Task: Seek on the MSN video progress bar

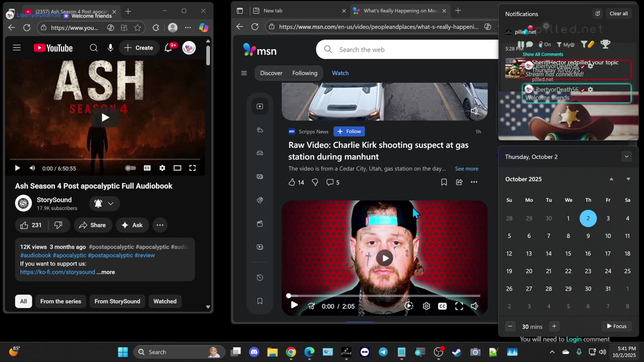Action: coord(384,296)
